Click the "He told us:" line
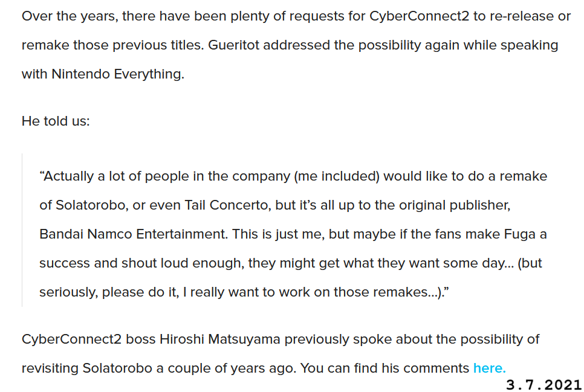Image resolution: width=584 pixels, height=392 pixels. tap(56, 121)
